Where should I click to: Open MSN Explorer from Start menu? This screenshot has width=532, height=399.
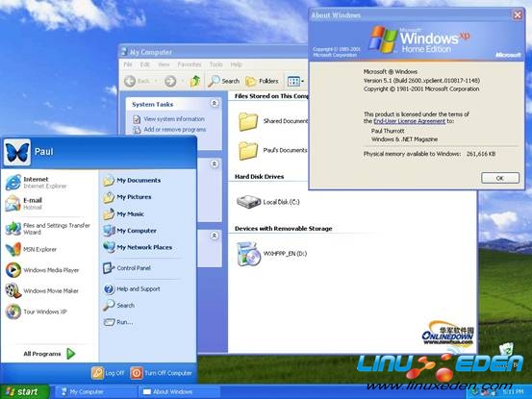tap(31, 249)
